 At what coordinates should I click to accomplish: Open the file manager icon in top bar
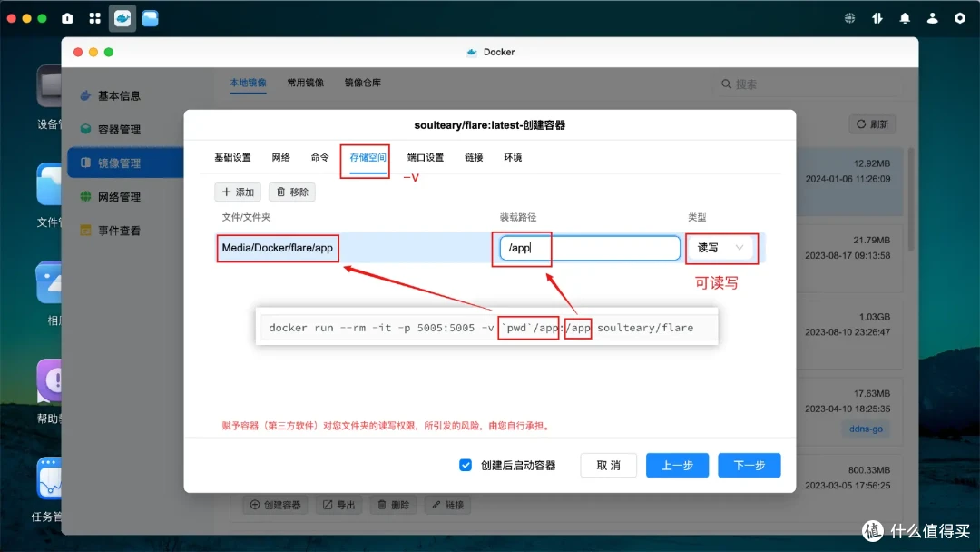point(150,18)
